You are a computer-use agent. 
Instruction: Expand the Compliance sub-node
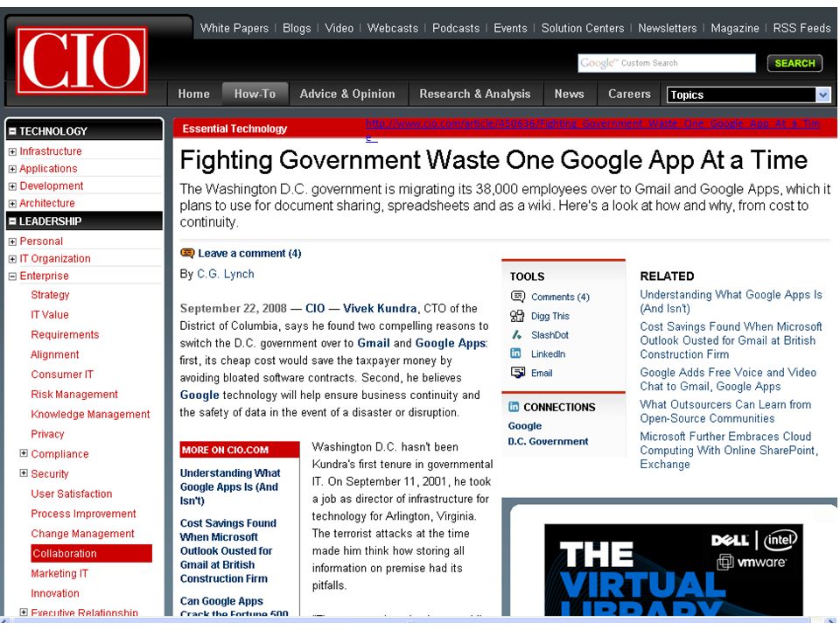pyautogui.click(x=24, y=453)
